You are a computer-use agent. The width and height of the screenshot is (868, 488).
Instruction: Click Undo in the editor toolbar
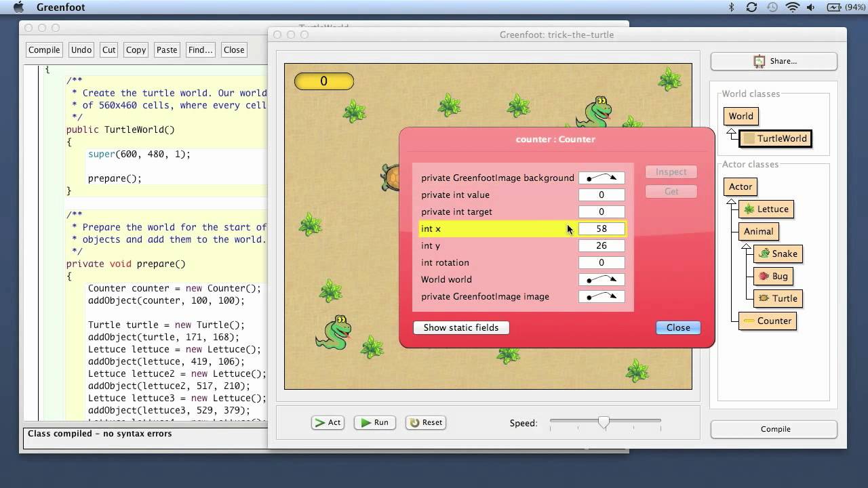81,49
